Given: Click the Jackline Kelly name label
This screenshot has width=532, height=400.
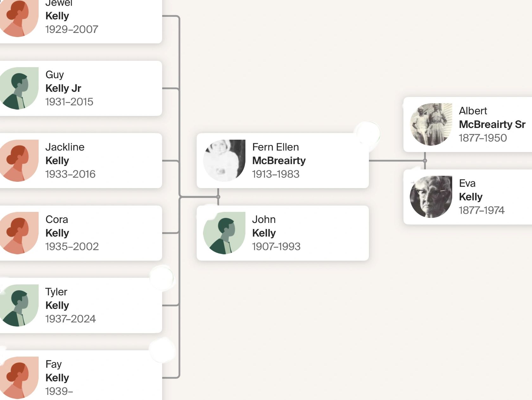Looking at the screenshot, I should pyautogui.click(x=65, y=154).
